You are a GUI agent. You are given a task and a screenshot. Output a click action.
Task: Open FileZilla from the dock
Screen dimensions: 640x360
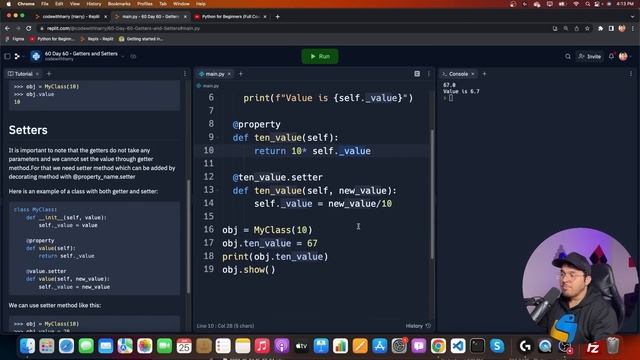coord(592,347)
